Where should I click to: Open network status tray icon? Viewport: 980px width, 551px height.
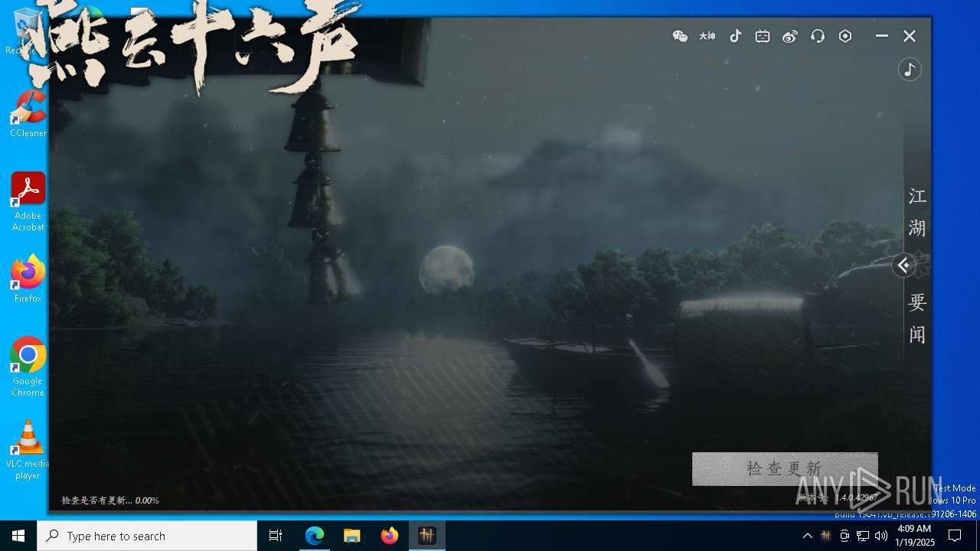coord(862,536)
